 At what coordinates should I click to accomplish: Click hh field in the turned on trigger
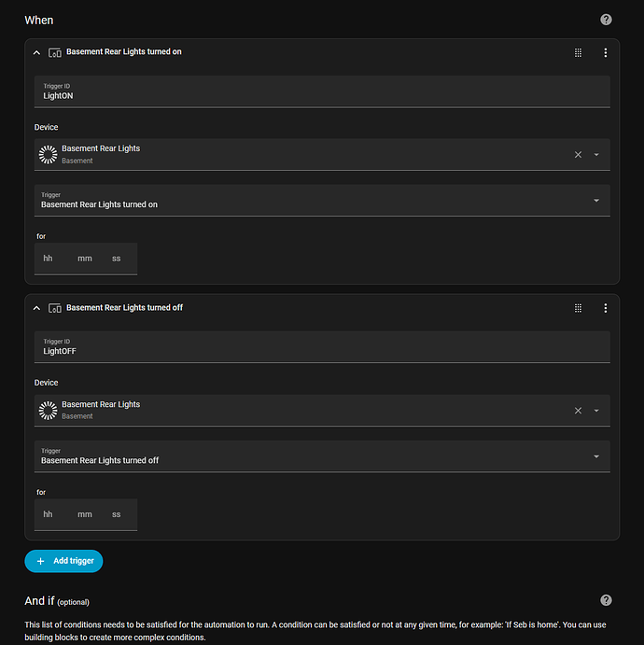[x=49, y=259]
